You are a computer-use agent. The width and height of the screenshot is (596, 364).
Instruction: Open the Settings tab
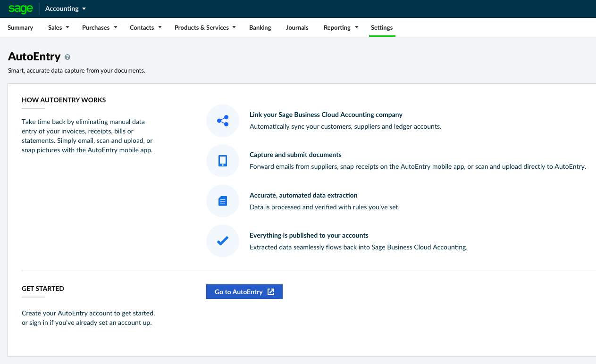(x=382, y=27)
